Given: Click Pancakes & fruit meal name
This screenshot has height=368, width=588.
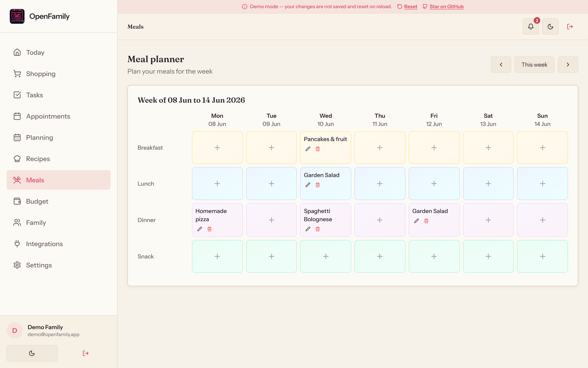Looking at the screenshot, I should [325, 139].
